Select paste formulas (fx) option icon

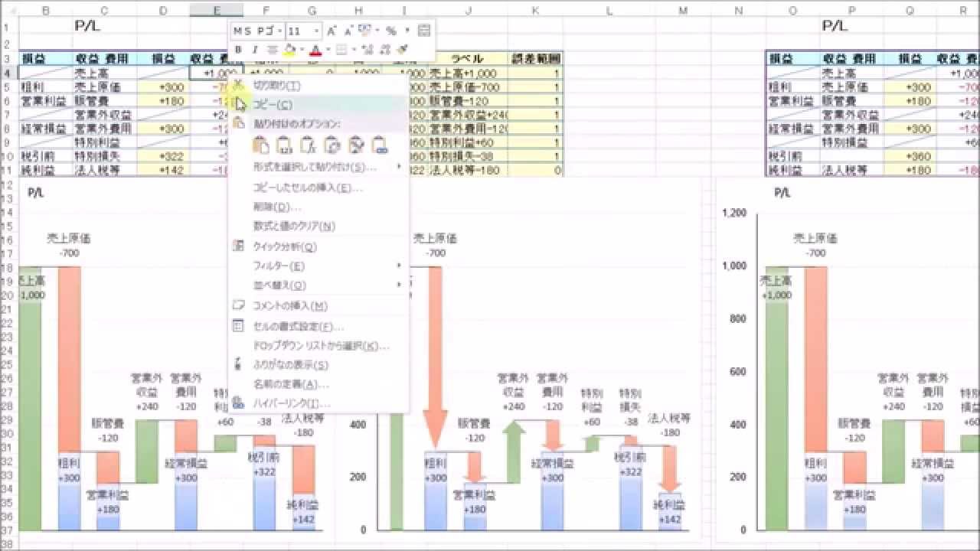click(308, 145)
